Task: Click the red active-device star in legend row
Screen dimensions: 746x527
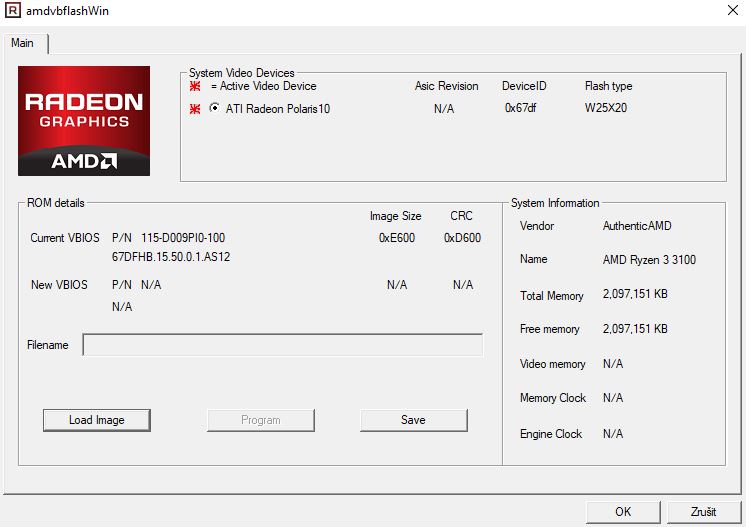Action: [x=195, y=86]
